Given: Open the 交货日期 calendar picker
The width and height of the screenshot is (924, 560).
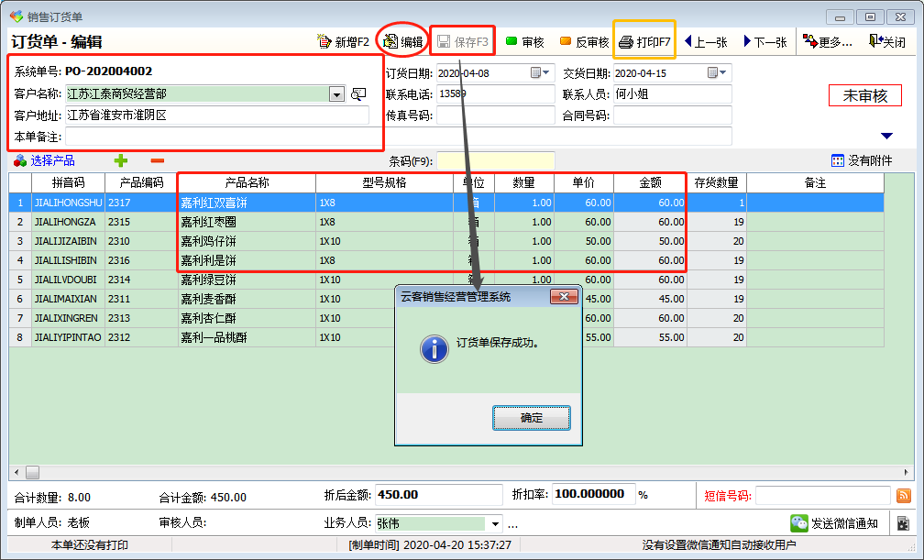Looking at the screenshot, I should pos(717,73).
